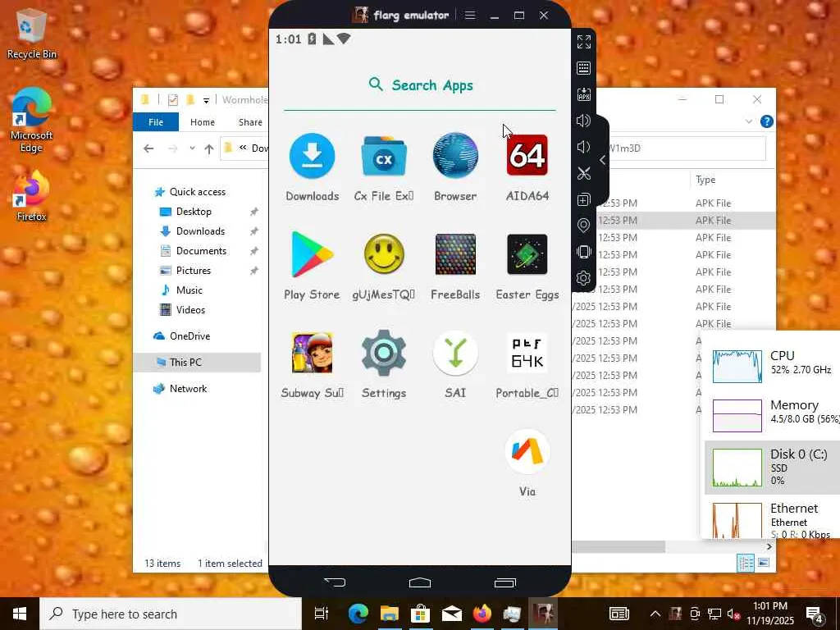
Task: Open Home ribbon tab in File Explorer
Action: point(203,122)
